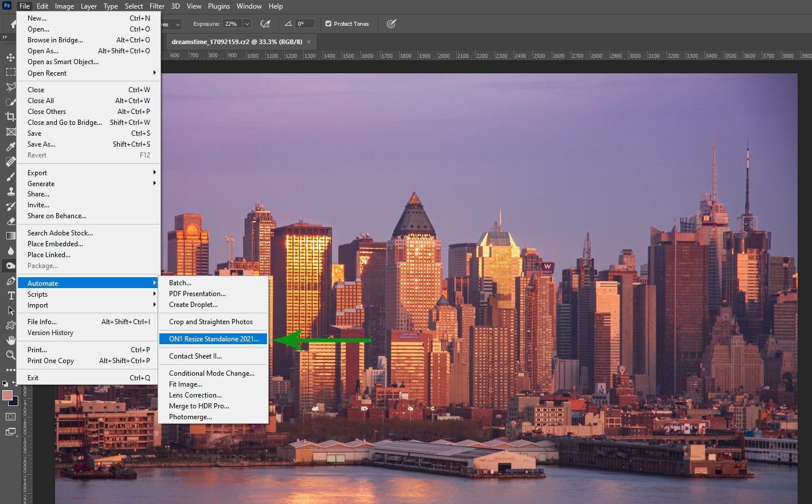Viewport: 812px width, 504px height.
Task: Toggle pressure controls size icon
Action: pos(391,24)
